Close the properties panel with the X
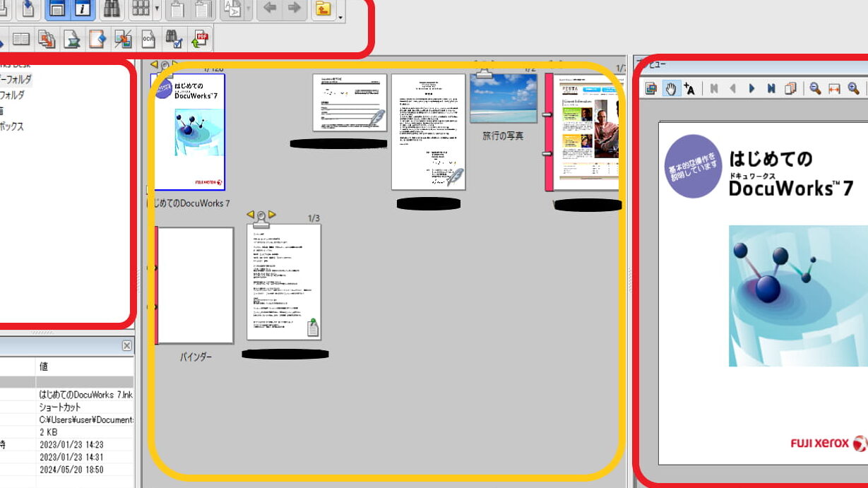The image size is (868, 488). tap(126, 345)
